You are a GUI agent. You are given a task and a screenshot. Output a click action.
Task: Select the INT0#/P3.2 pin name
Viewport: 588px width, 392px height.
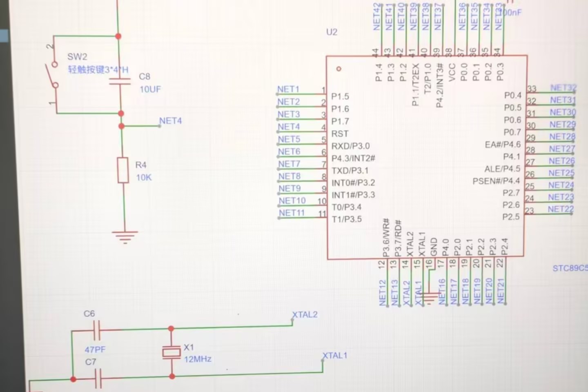pyautogui.click(x=353, y=183)
